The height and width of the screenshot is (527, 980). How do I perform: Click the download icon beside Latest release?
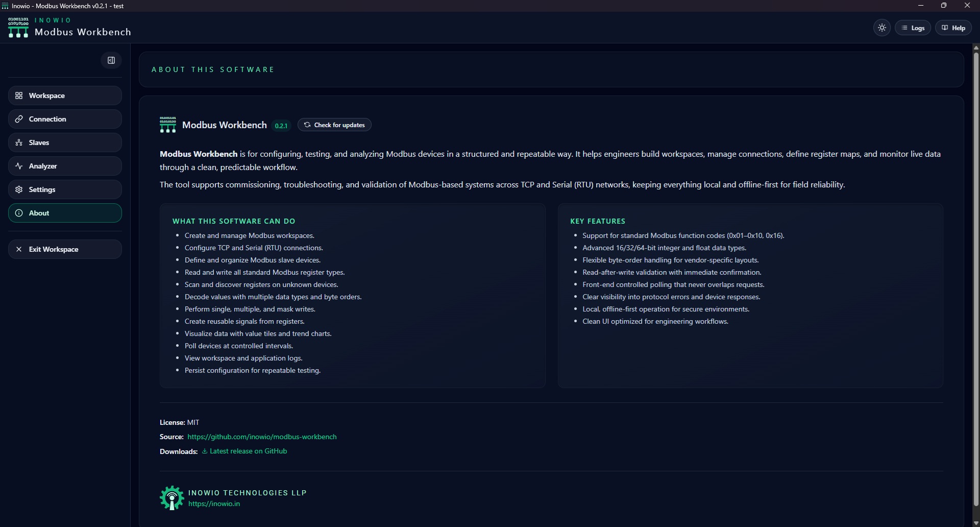pyautogui.click(x=205, y=451)
